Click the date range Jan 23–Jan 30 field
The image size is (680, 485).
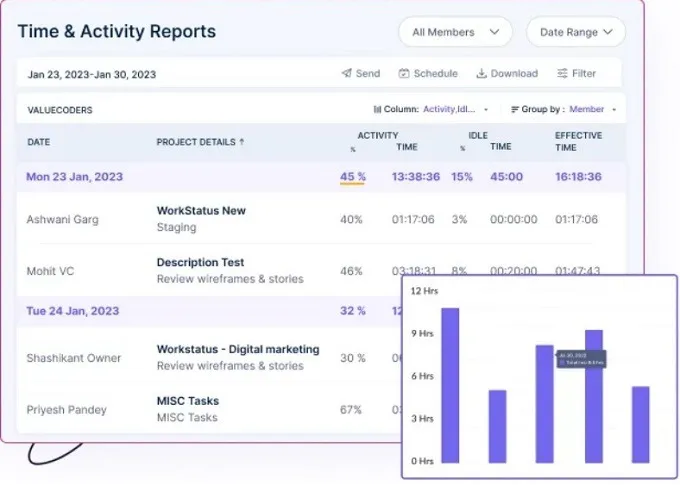coord(92,74)
